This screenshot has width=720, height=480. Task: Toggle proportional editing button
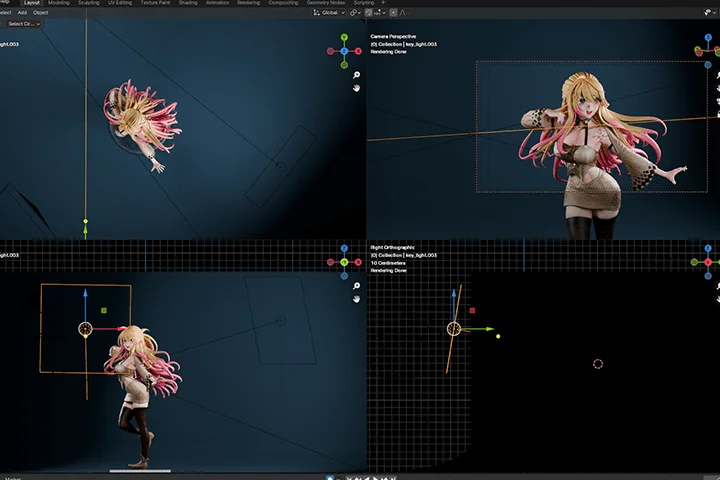coord(393,13)
